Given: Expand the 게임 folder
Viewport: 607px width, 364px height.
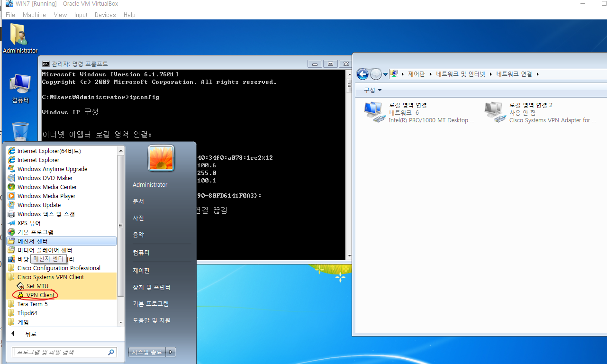Looking at the screenshot, I should 23,322.
